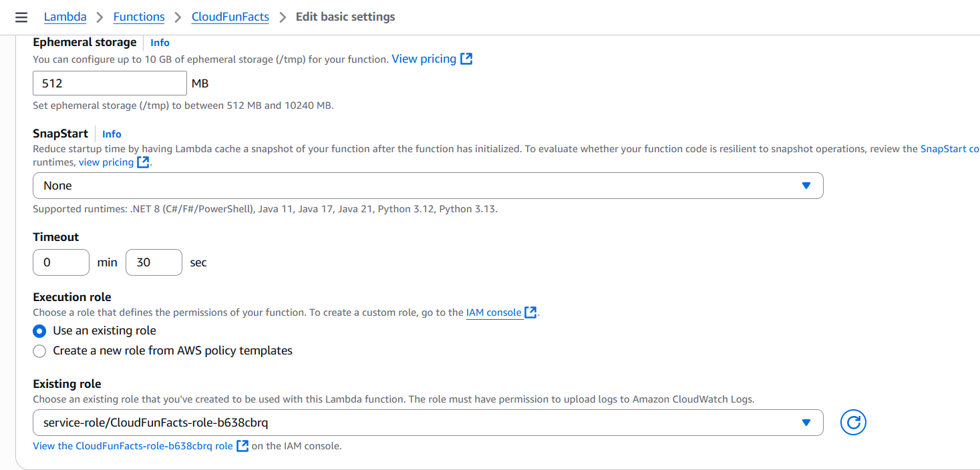This screenshot has width=980, height=470.
Task: Go to Lambda breadcrumb
Action: click(x=65, y=17)
